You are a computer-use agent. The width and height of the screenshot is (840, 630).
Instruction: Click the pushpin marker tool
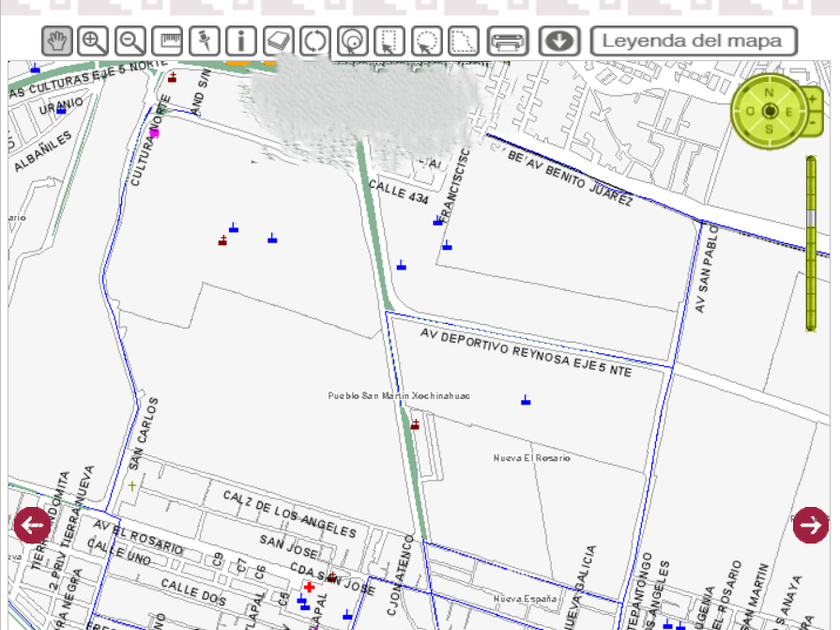point(204,41)
